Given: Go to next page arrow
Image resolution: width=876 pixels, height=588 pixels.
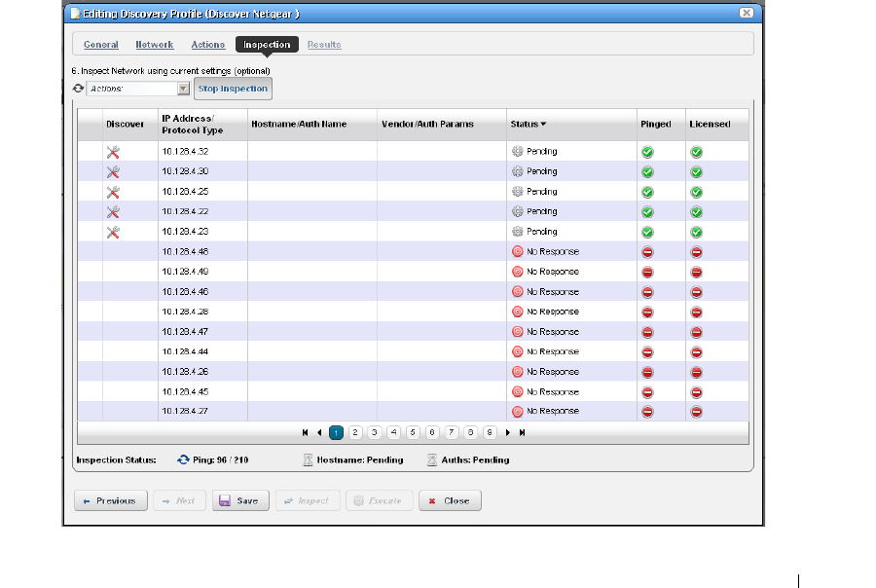Looking at the screenshot, I should (x=508, y=432).
